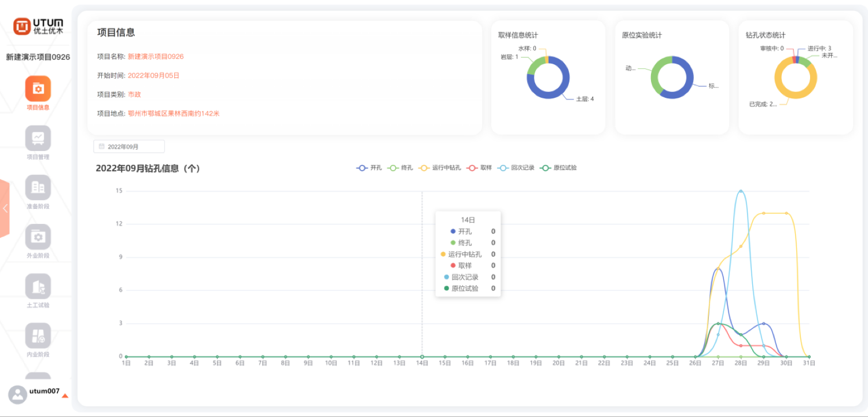Toggle the 开孔 legend series
868x417 pixels.
369,168
